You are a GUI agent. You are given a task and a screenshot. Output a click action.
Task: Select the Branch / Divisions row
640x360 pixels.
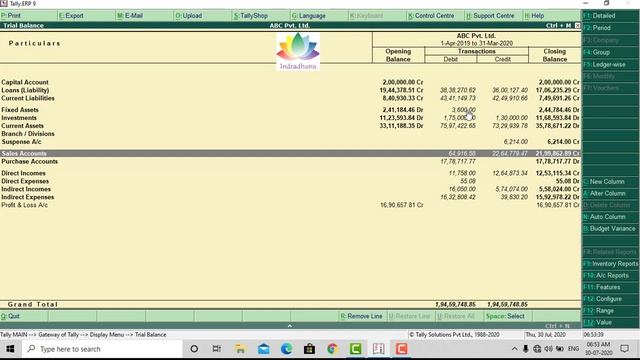290,134
